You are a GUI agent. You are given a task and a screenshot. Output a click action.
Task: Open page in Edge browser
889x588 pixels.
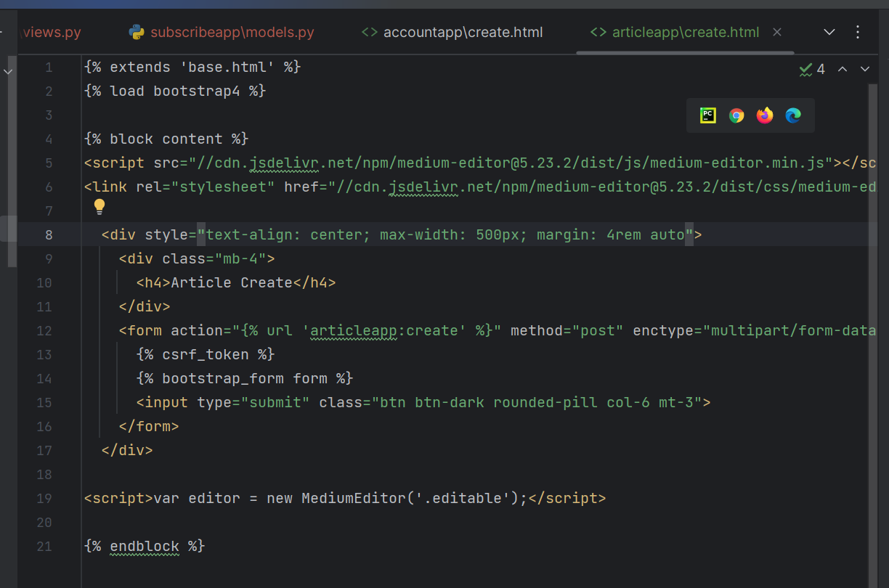(x=793, y=115)
